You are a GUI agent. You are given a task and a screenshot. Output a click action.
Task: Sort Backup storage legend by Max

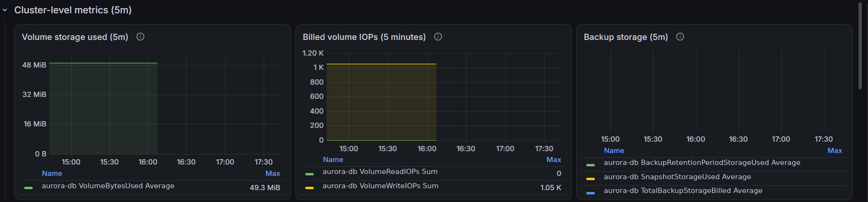tap(835, 151)
